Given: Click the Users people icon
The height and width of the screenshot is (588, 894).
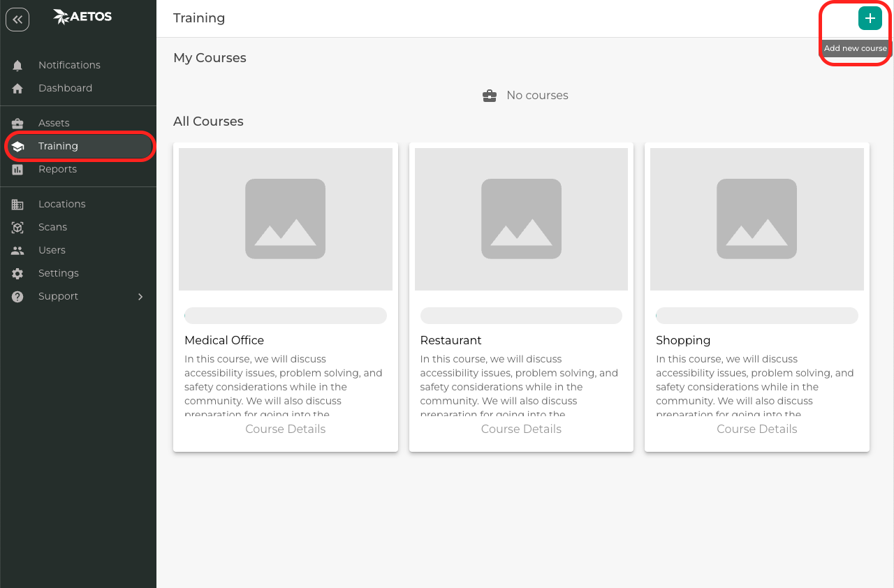Looking at the screenshot, I should coord(17,250).
